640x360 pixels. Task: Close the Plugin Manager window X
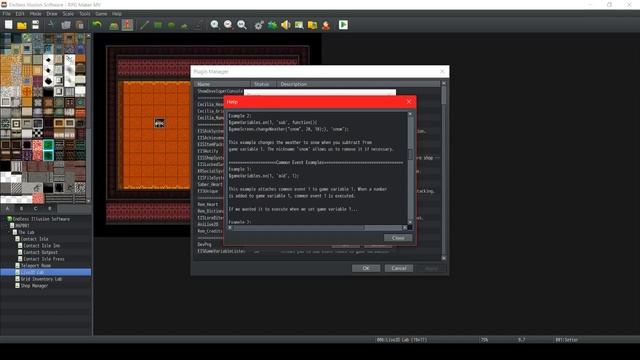tap(442, 71)
